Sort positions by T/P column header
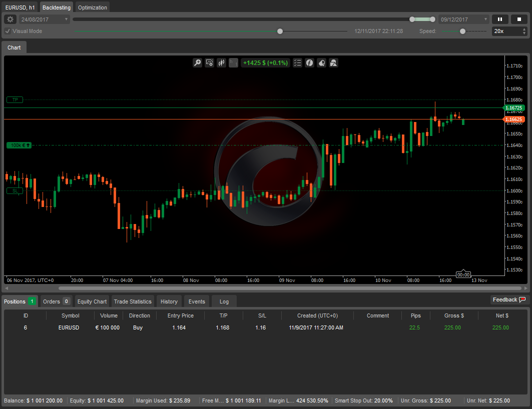 223,315
